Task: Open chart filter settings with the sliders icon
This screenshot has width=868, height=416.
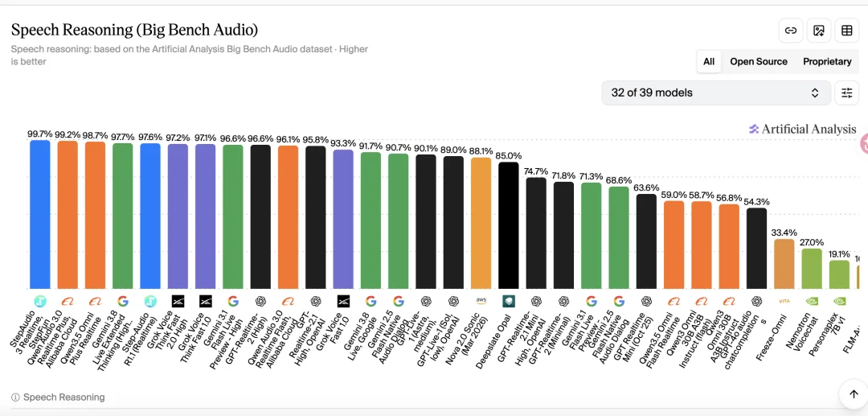Action: click(847, 93)
